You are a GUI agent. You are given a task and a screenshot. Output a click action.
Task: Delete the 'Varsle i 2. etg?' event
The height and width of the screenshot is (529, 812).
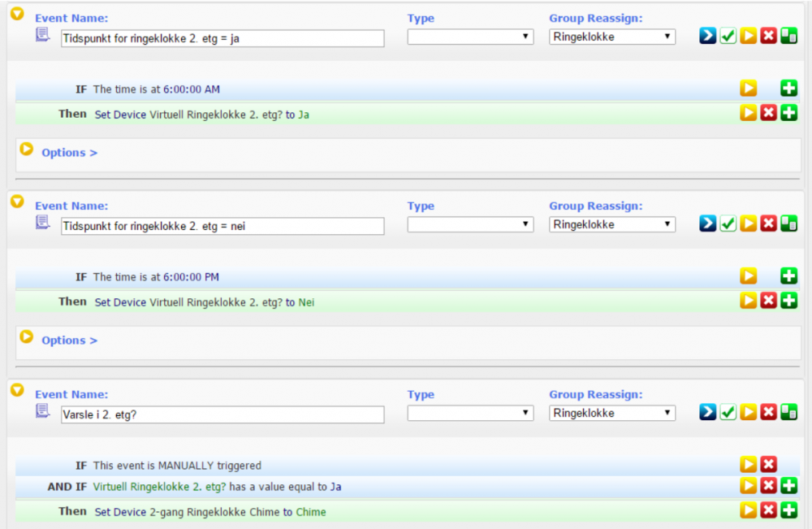coord(768,412)
